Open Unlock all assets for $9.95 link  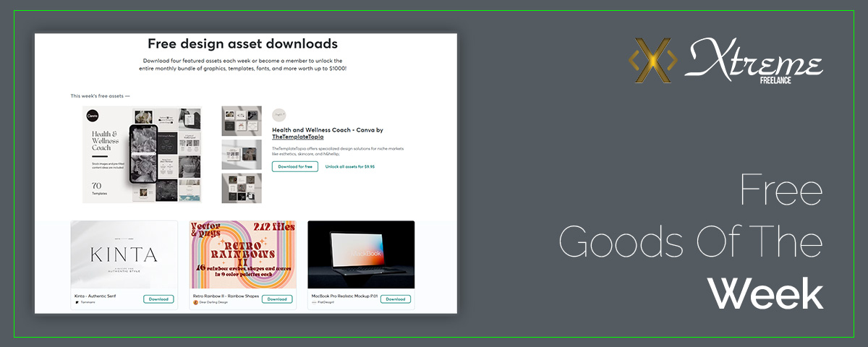click(350, 166)
